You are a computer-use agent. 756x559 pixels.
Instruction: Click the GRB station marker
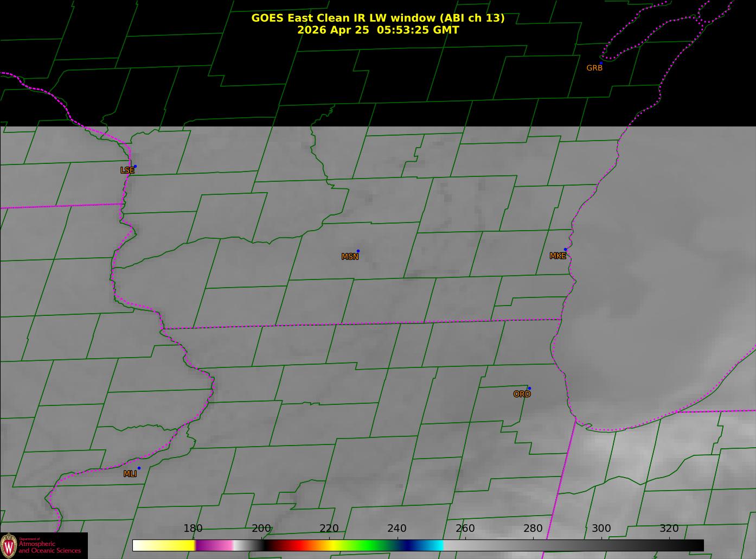click(x=601, y=63)
